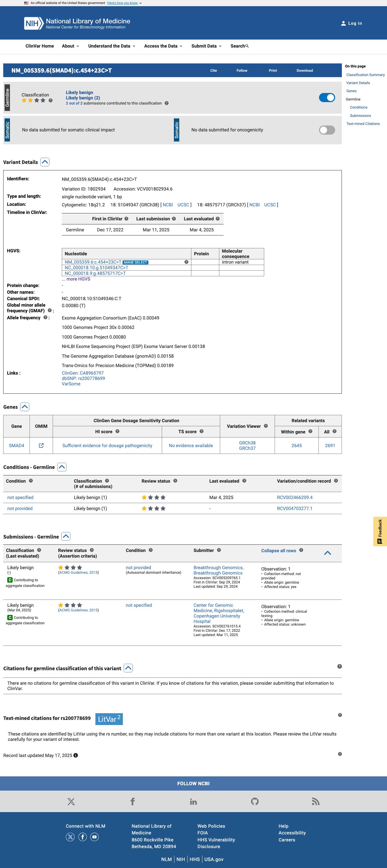The height and width of the screenshot is (868, 387).
Task: Jump to Classification Summary on this page
Action: (x=365, y=75)
